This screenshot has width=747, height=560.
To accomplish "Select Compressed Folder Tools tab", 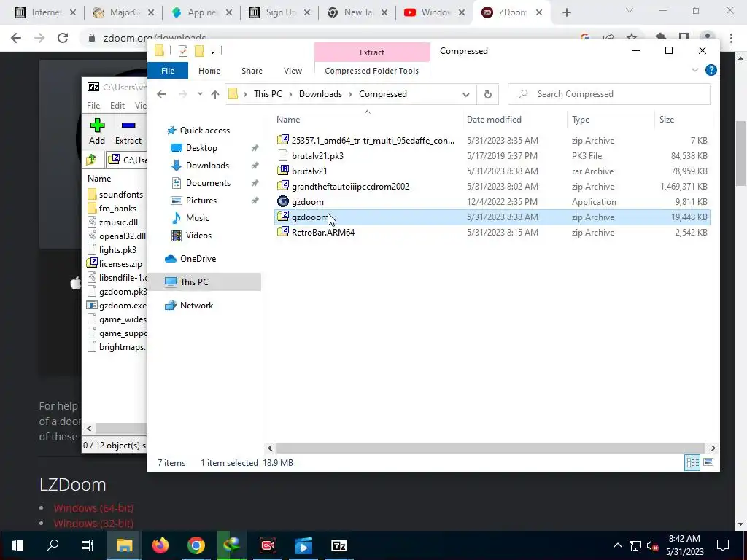I will coord(371,71).
